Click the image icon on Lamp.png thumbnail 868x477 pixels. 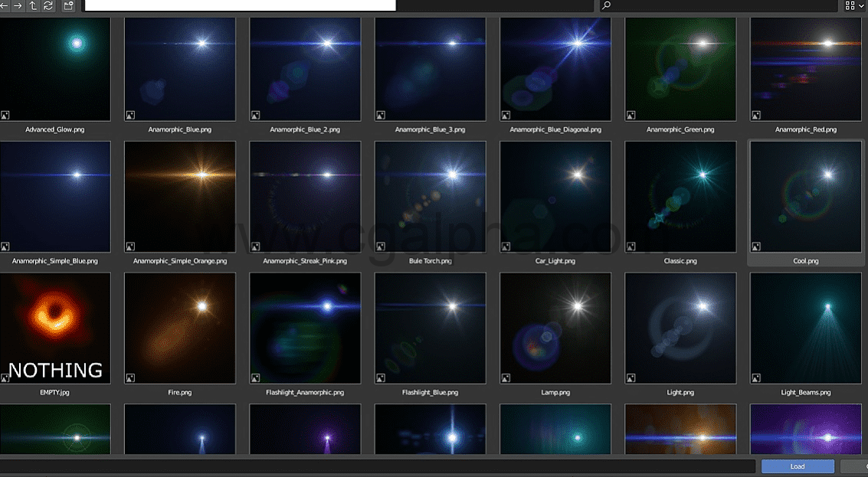pos(506,377)
